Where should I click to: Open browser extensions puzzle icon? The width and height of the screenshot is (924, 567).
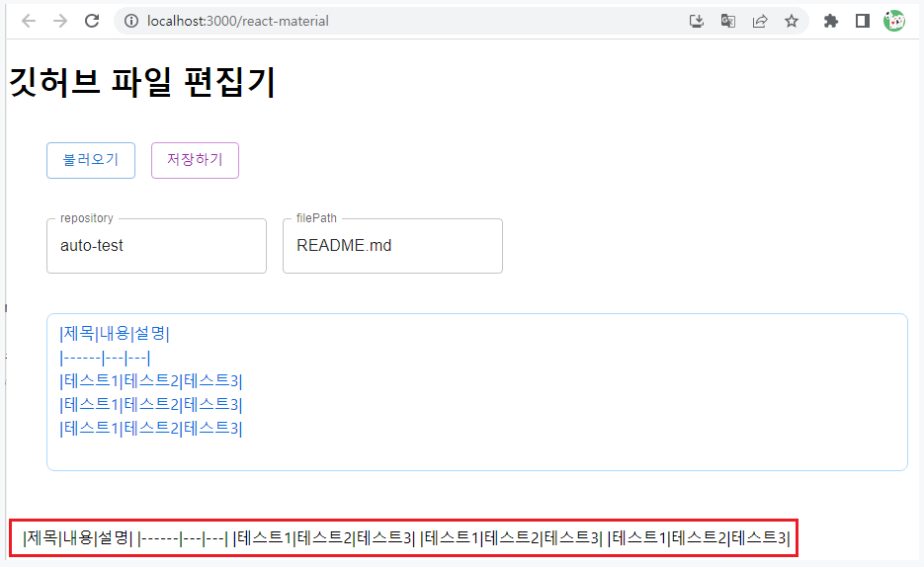click(831, 21)
